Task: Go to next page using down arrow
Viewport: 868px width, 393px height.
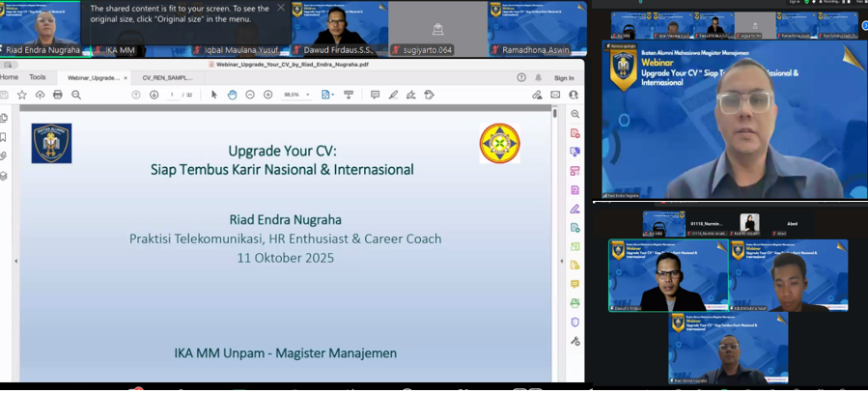Action: point(154,95)
